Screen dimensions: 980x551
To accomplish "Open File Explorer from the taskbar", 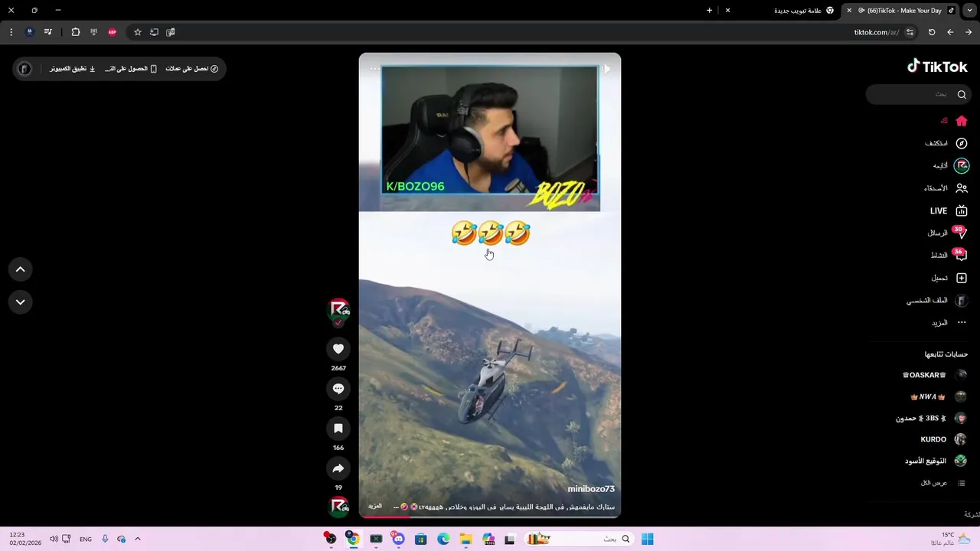I will pos(465,539).
